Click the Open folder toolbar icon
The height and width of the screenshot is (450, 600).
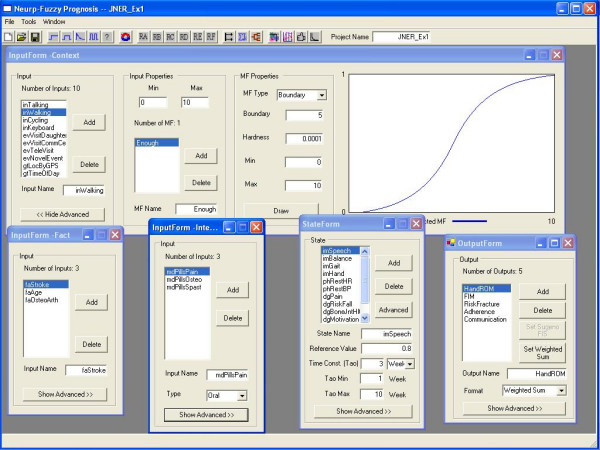(21, 37)
